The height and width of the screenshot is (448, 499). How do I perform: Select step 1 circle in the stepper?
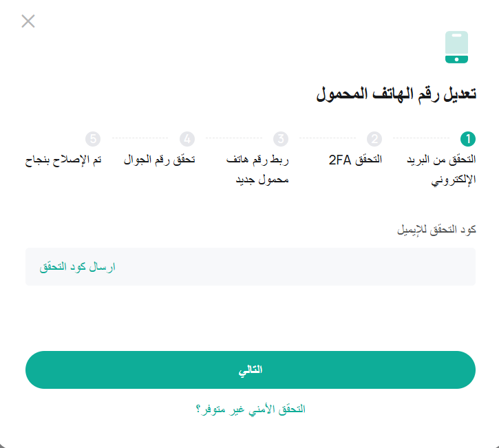pos(468,139)
